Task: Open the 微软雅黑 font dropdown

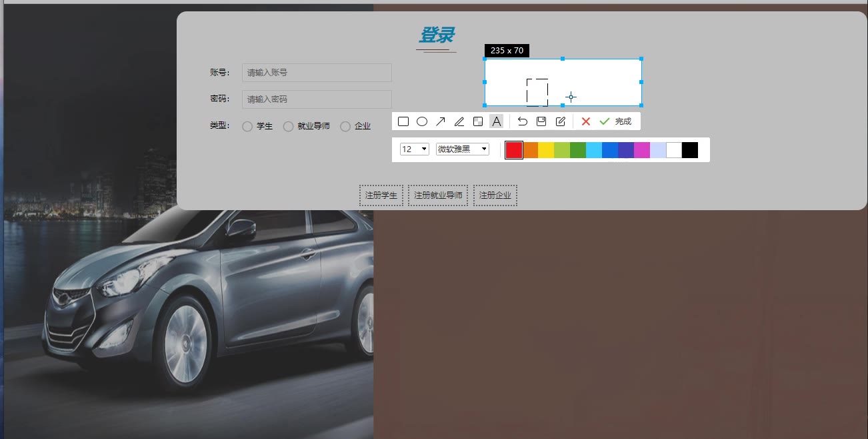Action: pyautogui.click(x=463, y=149)
